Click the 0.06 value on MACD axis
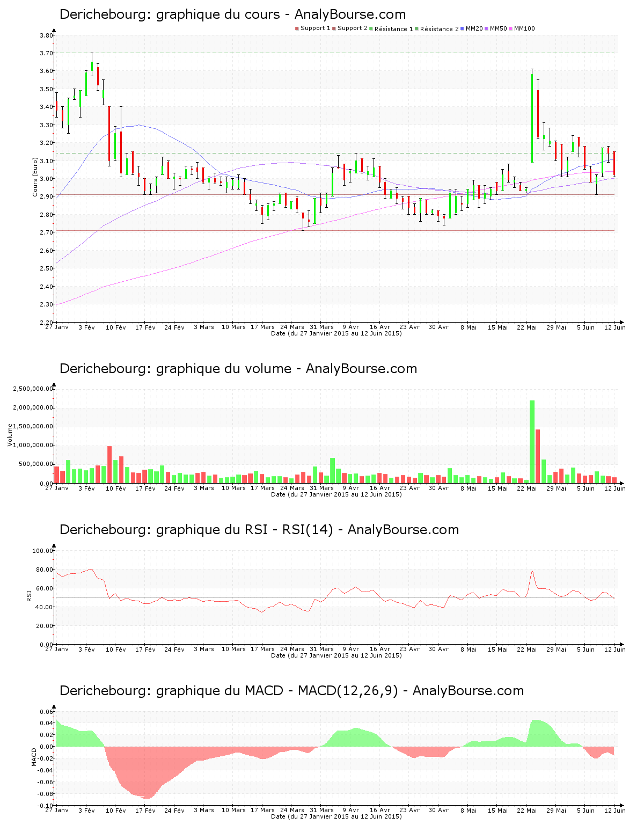This screenshot has height=832, width=644. coord(47,712)
